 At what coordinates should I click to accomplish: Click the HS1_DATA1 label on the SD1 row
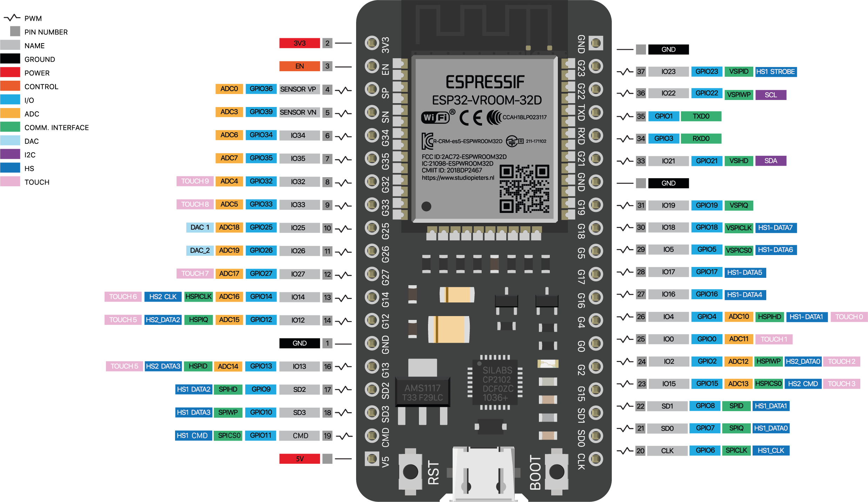[771, 406]
